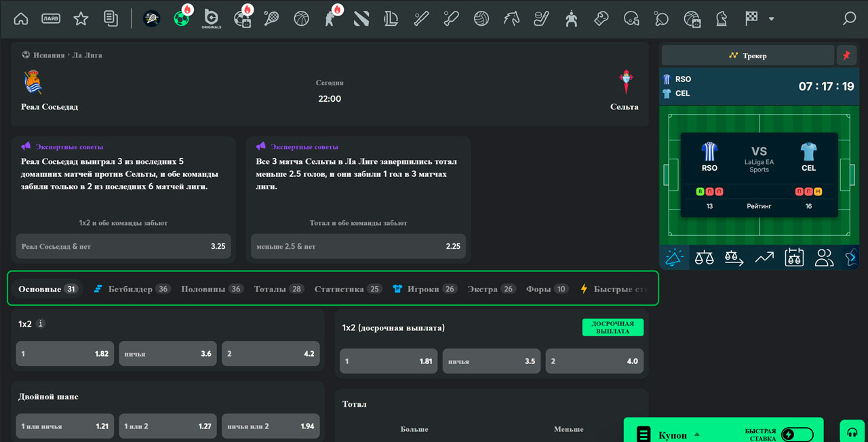
Task: Switch to the Игроки tab
Action: [425, 289]
